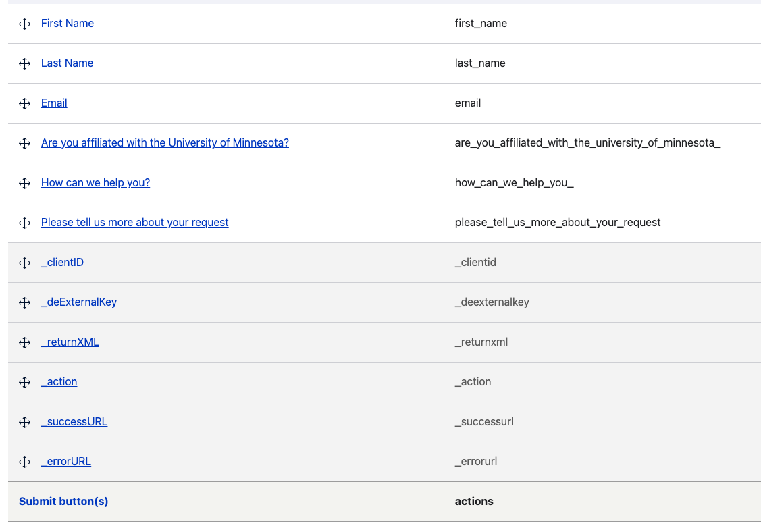The image size is (761, 532).
Task: Click the move handle next to Email
Action: pos(25,103)
